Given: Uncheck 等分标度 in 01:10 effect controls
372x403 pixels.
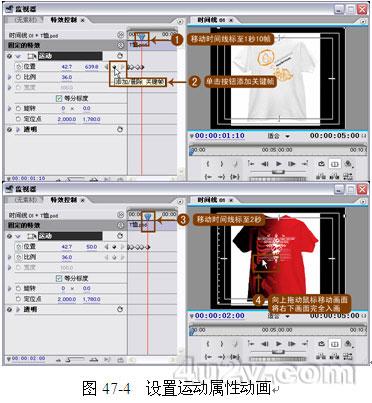Looking at the screenshot, I should tap(59, 98).
